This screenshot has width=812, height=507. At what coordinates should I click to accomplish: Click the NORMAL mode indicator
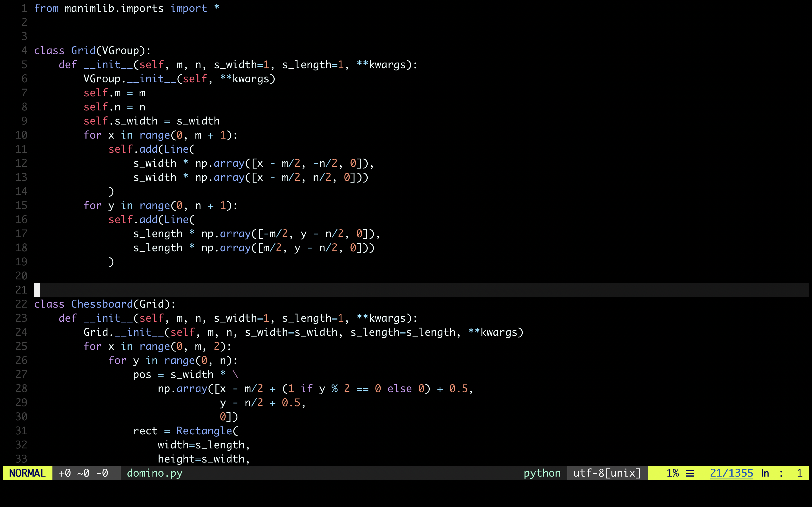click(x=27, y=473)
